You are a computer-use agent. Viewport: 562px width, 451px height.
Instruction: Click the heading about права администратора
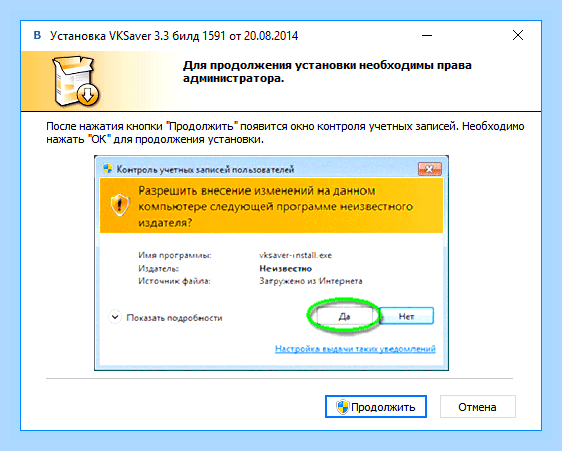327,72
